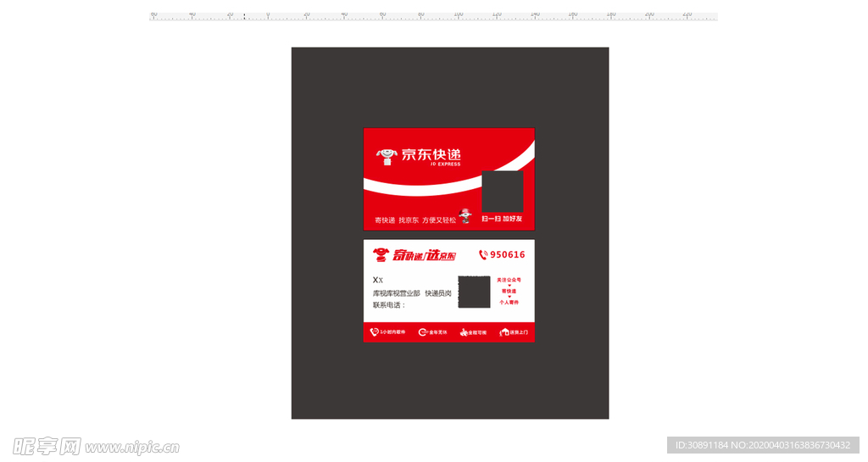
Task: Click the horizontal ruler at the top
Action: pyautogui.click(x=433, y=16)
